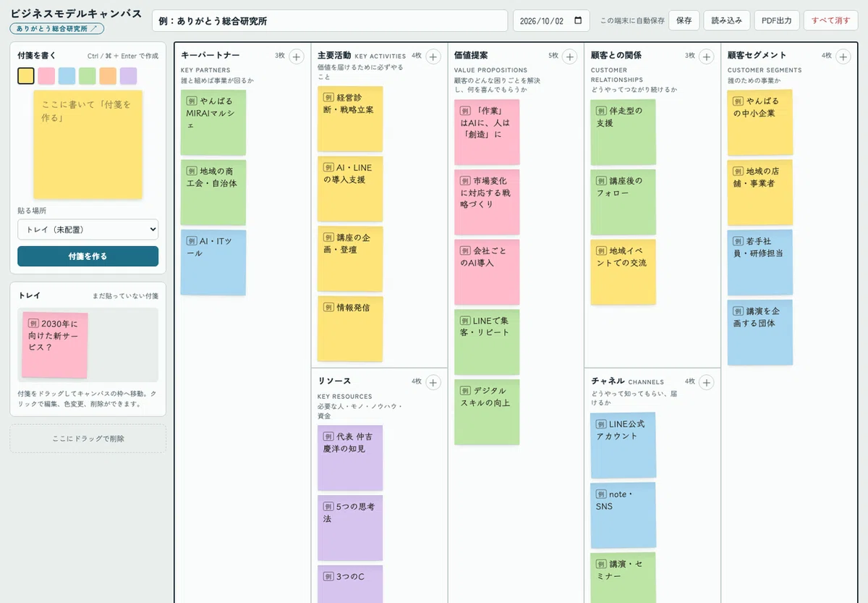Select the pink sticky note color
The height and width of the screenshot is (603, 868).
(46, 75)
